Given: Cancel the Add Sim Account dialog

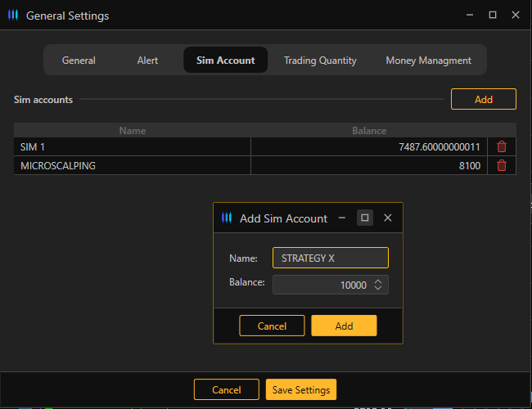Looking at the screenshot, I should click(x=272, y=326).
